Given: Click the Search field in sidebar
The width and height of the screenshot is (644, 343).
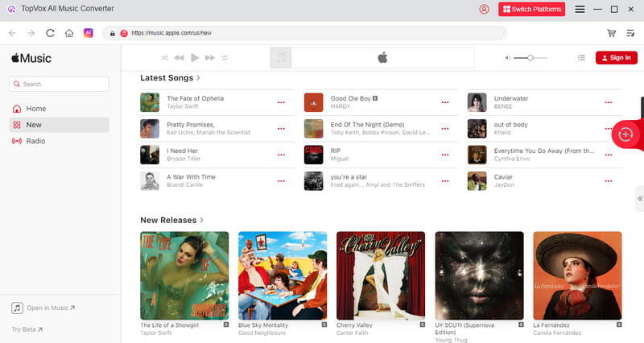Looking at the screenshot, I should (59, 84).
